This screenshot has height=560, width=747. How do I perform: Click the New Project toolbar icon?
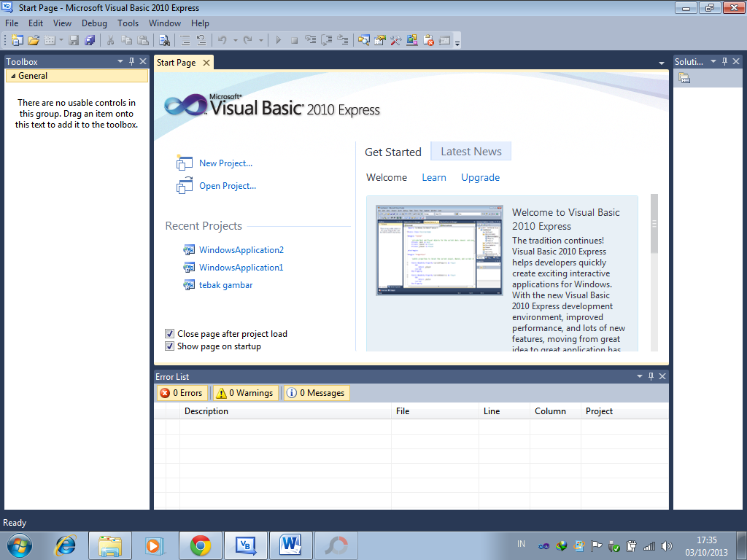click(18, 41)
